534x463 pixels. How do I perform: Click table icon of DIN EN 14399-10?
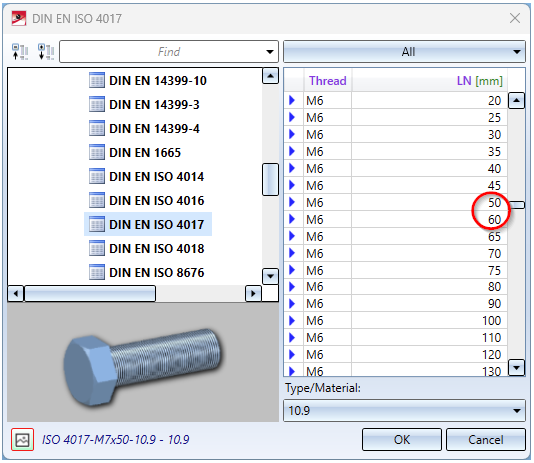pos(97,80)
